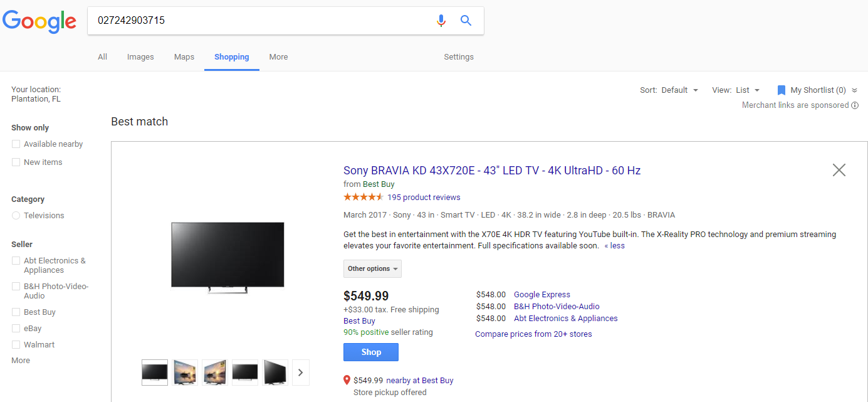Open Compare prices from 20+ stores
868x402 pixels.
[x=533, y=334]
